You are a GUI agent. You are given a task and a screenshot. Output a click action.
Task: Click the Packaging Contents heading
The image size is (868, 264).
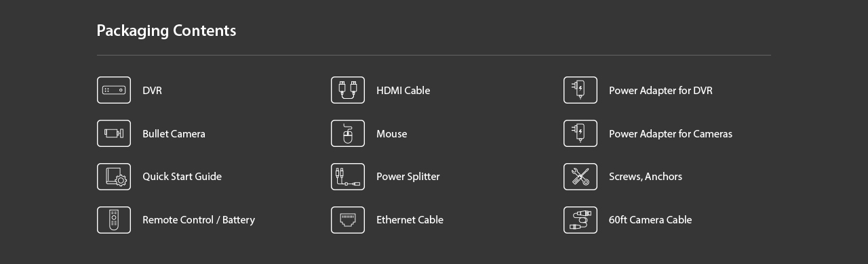point(166,30)
